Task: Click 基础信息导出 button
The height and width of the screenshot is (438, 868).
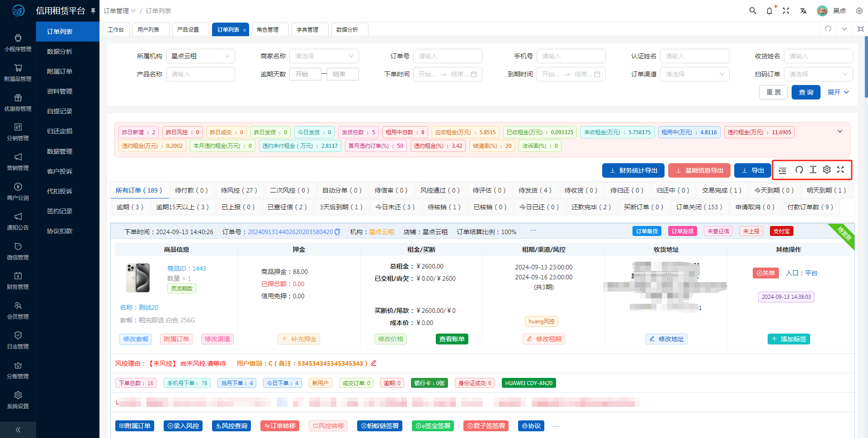Action: click(x=699, y=170)
